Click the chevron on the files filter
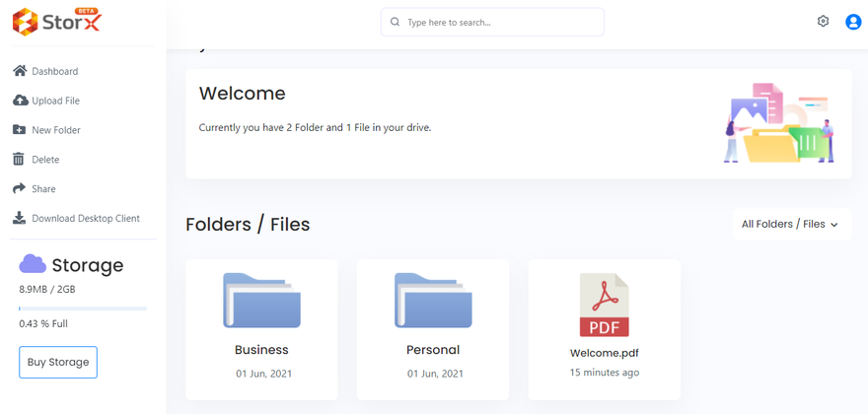 (x=834, y=225)
